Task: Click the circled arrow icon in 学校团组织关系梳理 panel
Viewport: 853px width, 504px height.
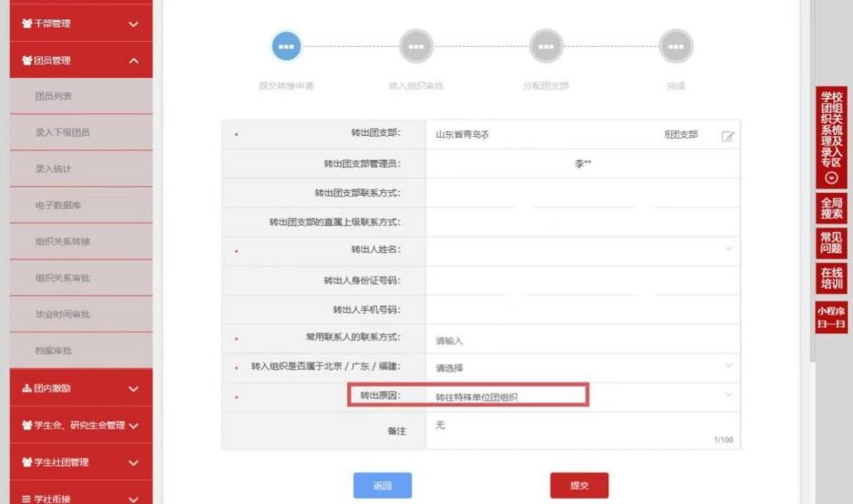Action: coord(832,178)
